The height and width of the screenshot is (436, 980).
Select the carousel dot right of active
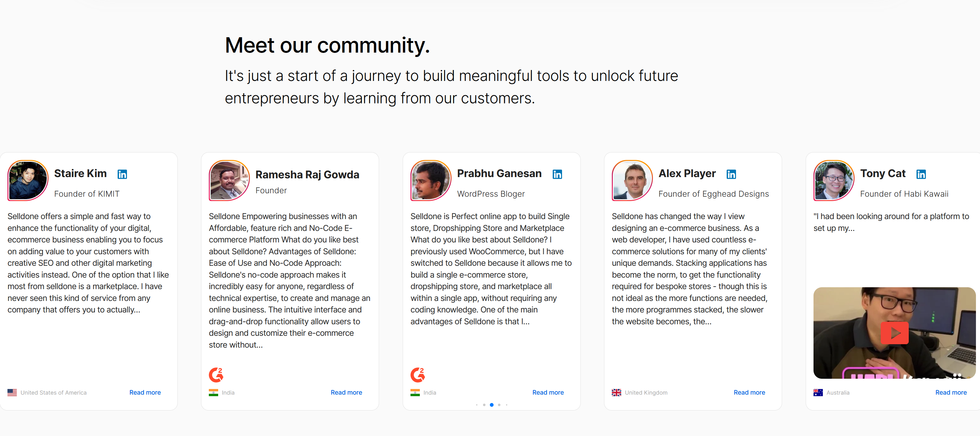click(x=499, y=405)
